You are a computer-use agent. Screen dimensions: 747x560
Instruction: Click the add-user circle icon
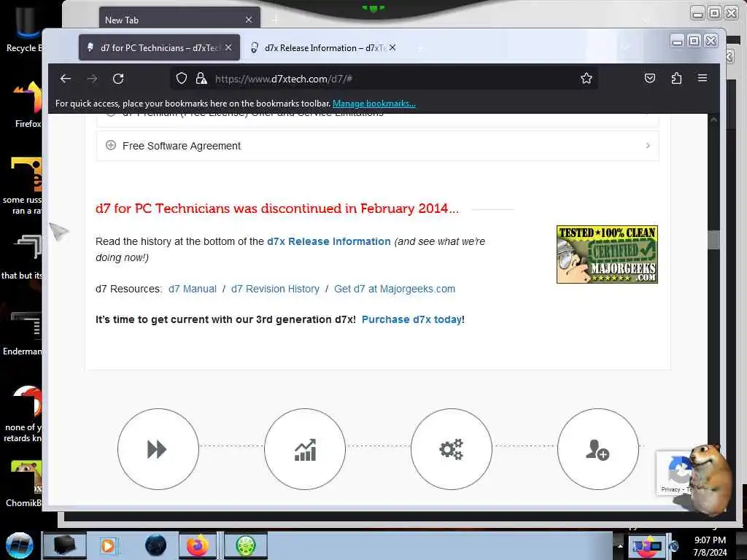click(598, 448)
